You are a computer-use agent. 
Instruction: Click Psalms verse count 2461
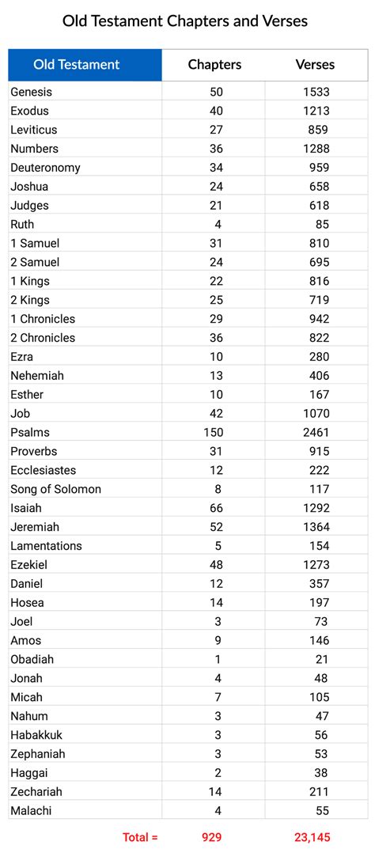click(316, 432)
